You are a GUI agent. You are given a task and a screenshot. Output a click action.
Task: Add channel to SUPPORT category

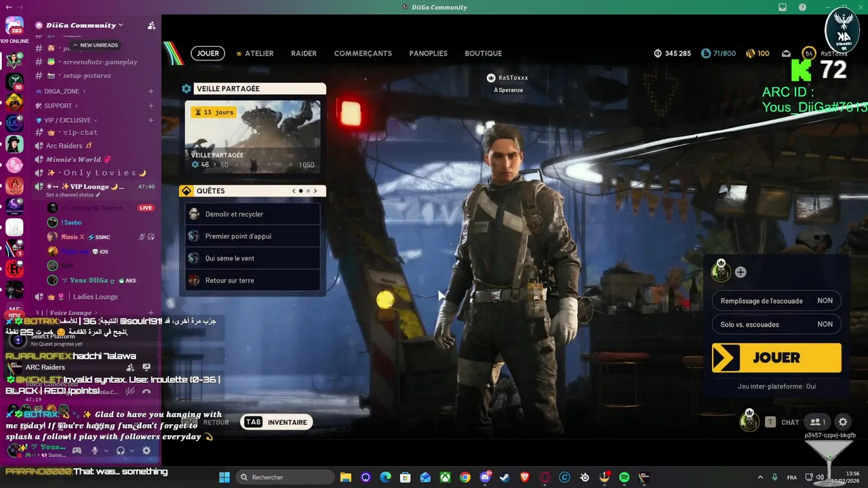[151, 106]
